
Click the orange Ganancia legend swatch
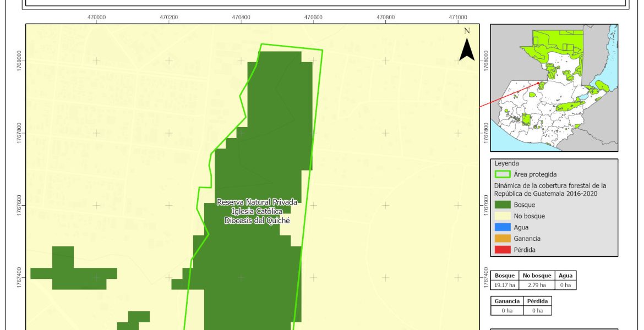pyautogui.click(x=503, y=239)
